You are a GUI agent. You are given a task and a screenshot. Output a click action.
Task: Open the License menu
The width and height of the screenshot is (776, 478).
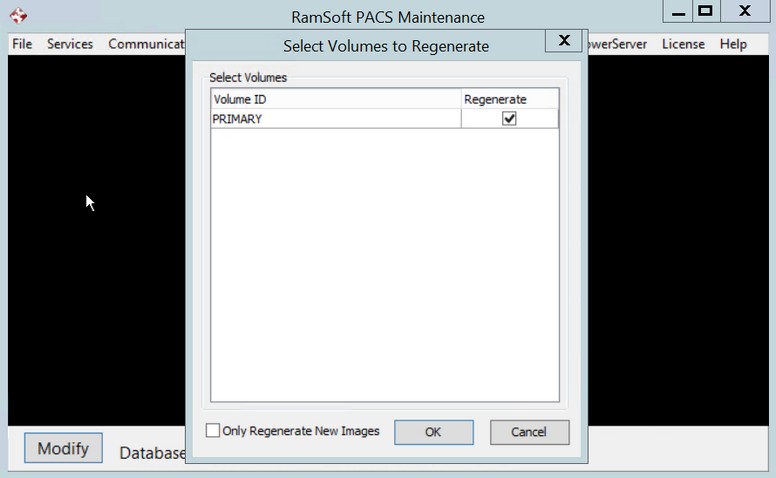pos(683,44)
